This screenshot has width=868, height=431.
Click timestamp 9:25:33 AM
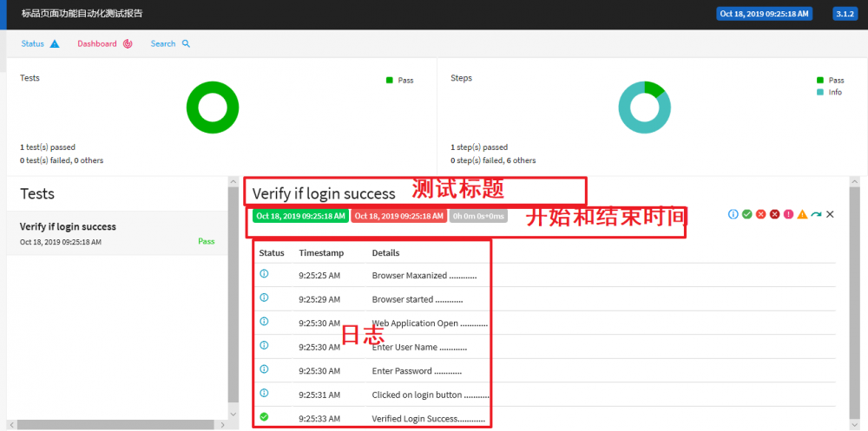[x=319, y=419]
